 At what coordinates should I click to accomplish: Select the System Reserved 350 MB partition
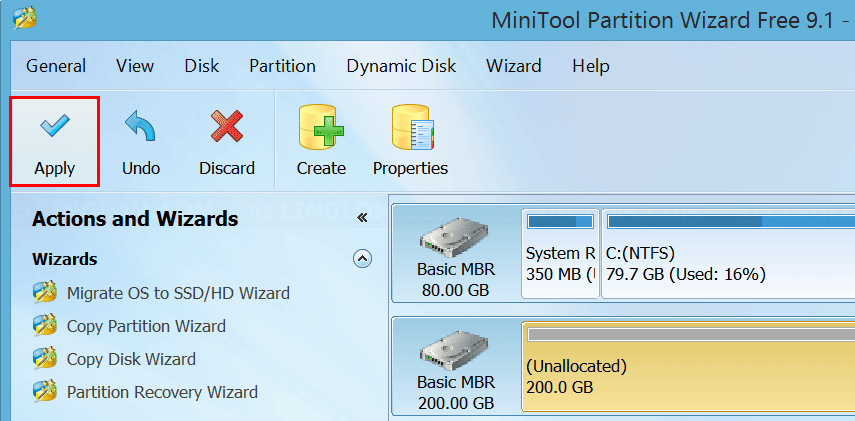coord(561,254)
